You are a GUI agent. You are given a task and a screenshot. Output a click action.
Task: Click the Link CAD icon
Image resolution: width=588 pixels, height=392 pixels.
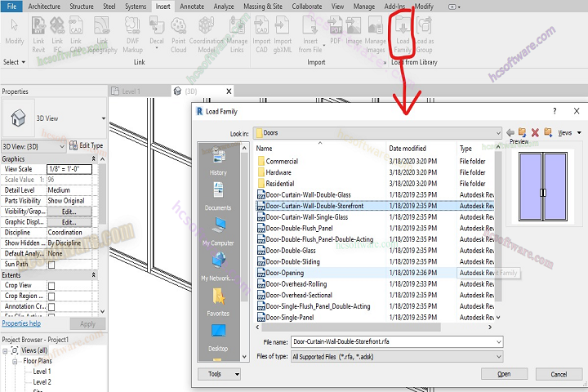coord(76,34)
